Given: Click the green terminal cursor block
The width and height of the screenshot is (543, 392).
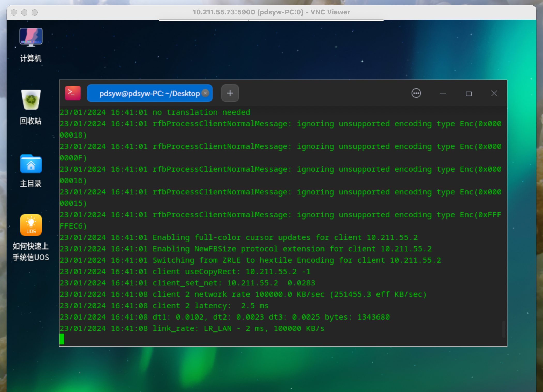Looking at the screenshot, I should tap(62, 339).
